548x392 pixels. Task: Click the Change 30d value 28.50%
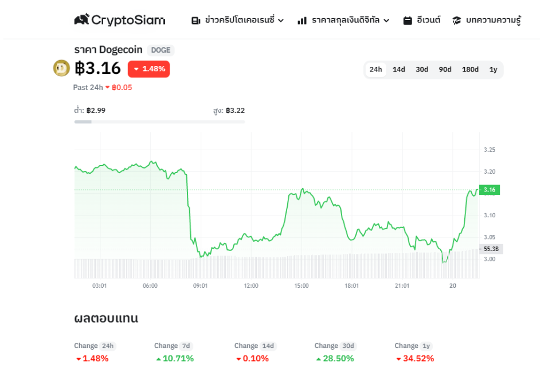pyautogui.click(x=335, y=358)
